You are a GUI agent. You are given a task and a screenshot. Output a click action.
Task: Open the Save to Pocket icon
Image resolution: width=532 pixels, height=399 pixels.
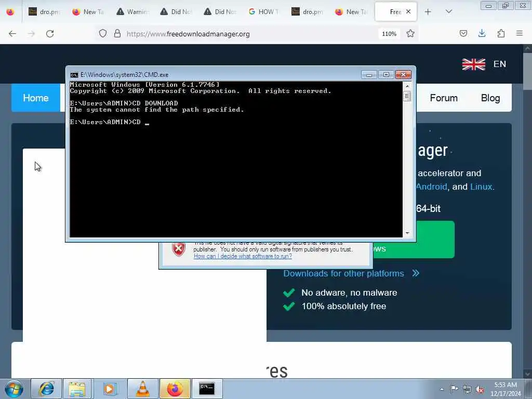coord(463,33)
